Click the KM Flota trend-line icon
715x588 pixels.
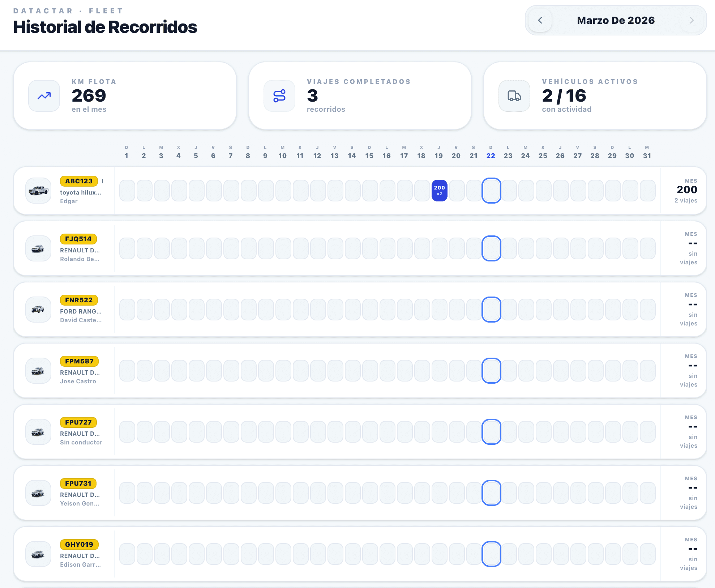tap(44, 96)
